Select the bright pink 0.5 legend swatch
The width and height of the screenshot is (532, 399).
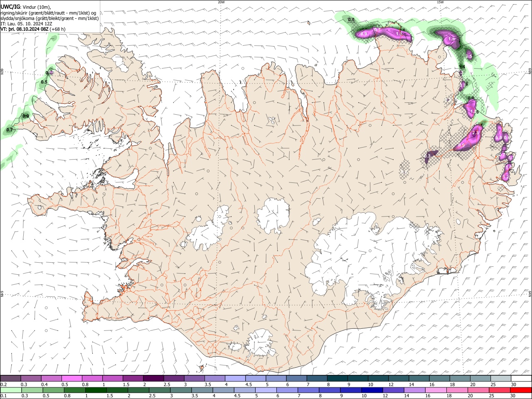(x=71, y=379)
